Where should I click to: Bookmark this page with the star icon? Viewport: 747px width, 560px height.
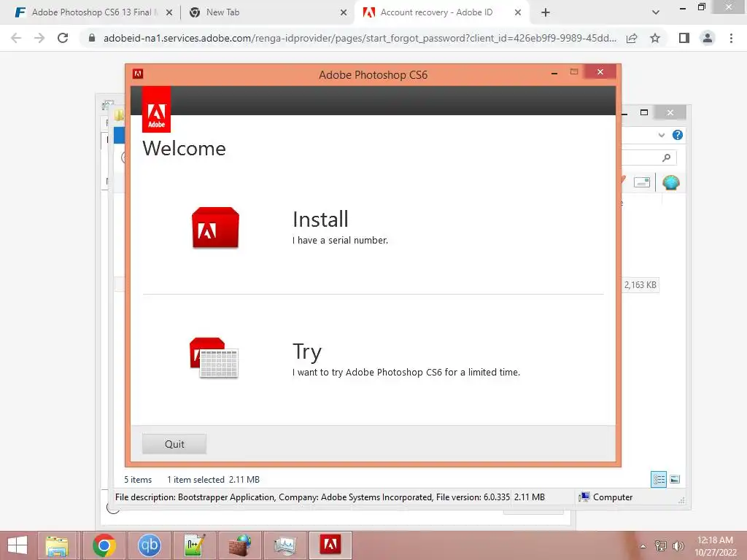click(655, 38)
